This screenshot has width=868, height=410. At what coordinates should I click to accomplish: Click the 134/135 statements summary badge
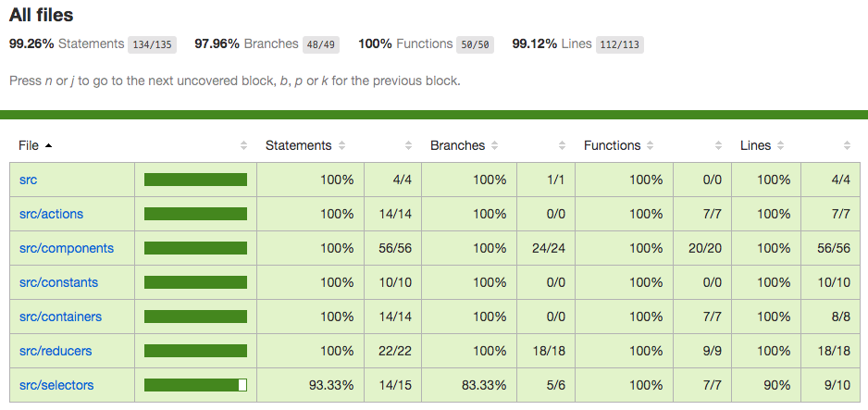click(153, 44)
